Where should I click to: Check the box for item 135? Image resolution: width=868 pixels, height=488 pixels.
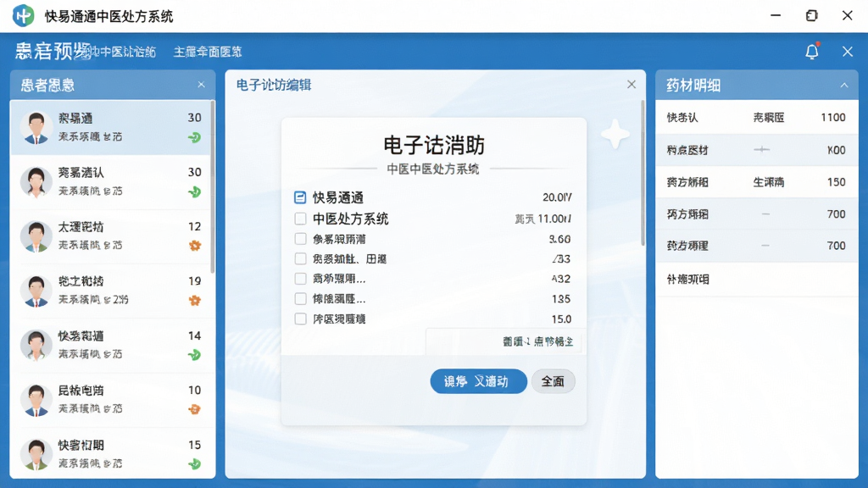tap(300, 299)
